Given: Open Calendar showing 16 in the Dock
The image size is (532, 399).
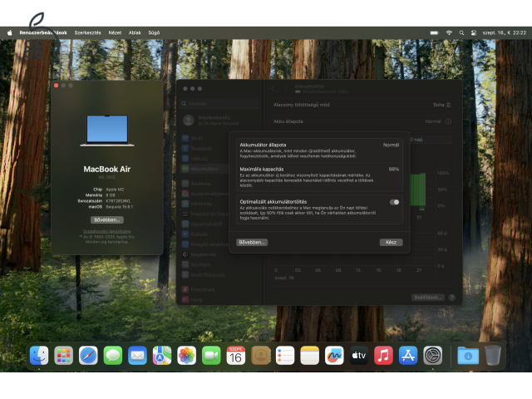Looking at the screenshot, I should coord(236,355).
